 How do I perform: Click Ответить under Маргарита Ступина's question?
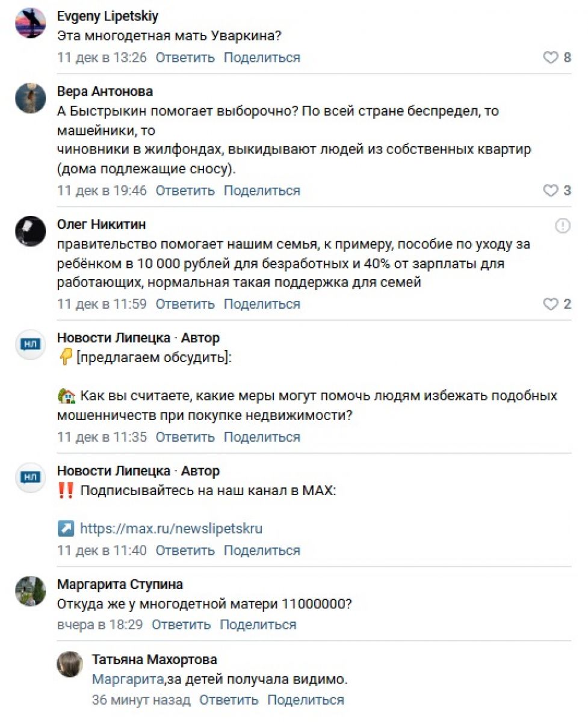pyautogui.click(x=181, y=625)
